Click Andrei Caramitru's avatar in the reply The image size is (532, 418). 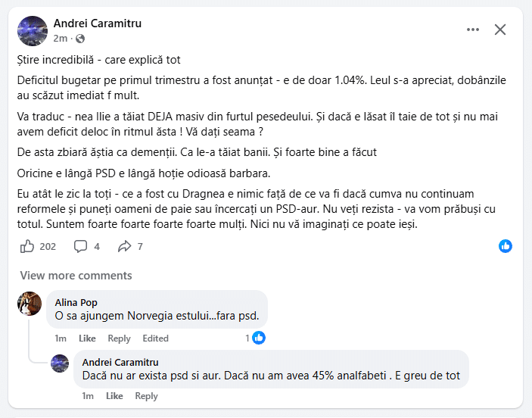click(x=60, y=363)
